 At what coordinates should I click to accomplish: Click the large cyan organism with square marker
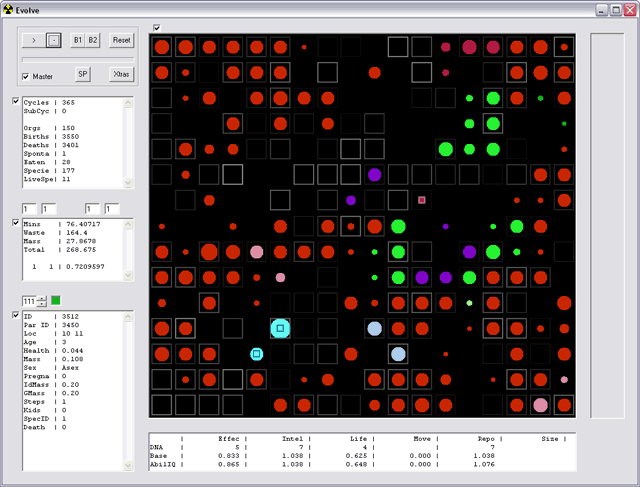coord(280,329)
